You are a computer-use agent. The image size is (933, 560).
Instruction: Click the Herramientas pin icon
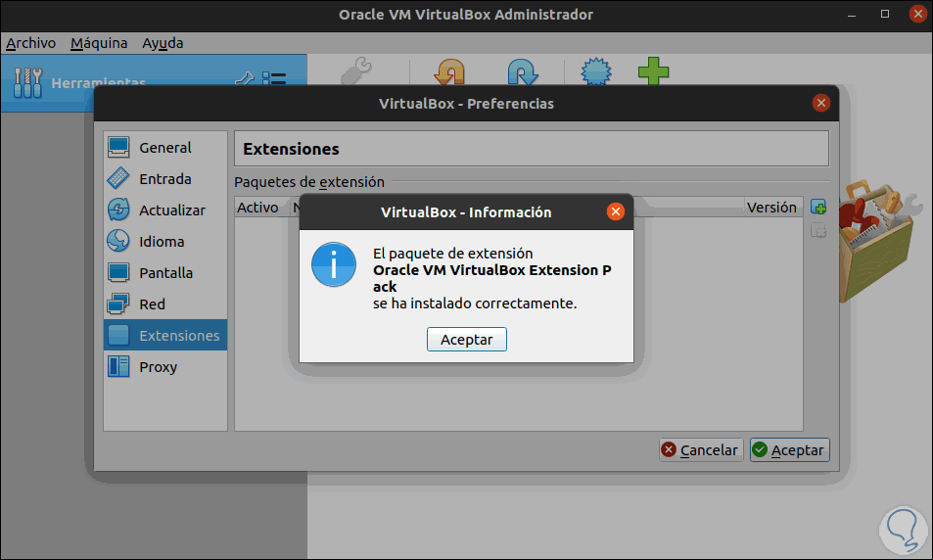(245, 78)
